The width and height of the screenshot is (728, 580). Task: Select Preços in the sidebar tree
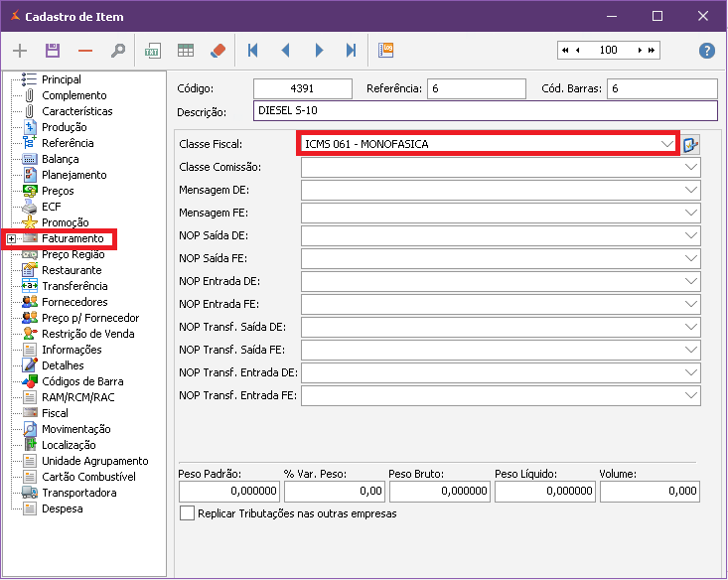pos(58,191)
